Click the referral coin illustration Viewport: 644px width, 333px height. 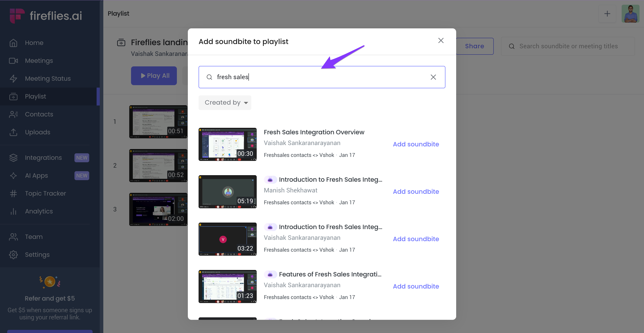coord(50,282)
